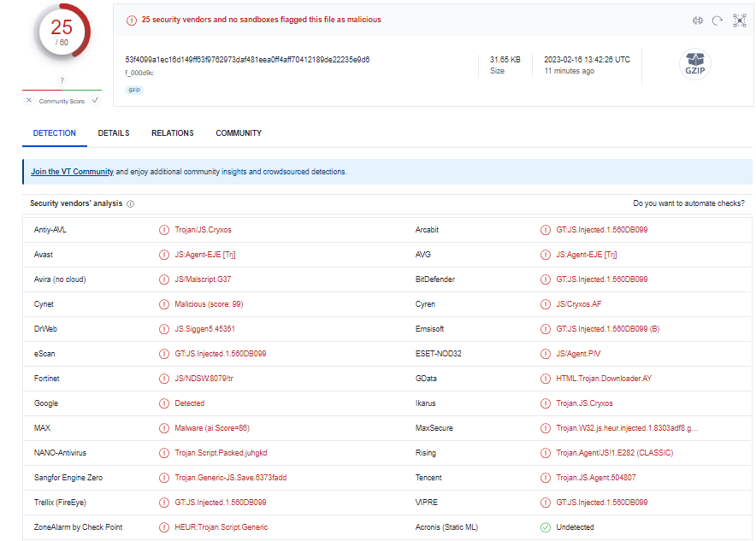Select the COMMUNITY tab

(239, 133)
